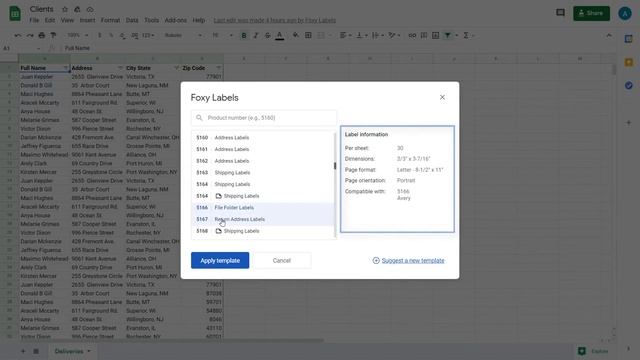Open the font size dropdown
This screenshot has height=360, width=640.
222,36
